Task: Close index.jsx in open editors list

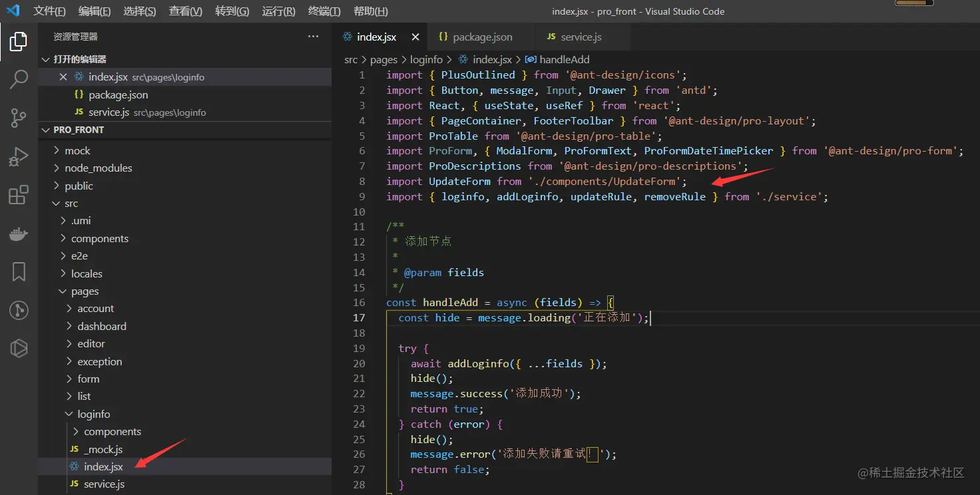Action: [63, 77]
